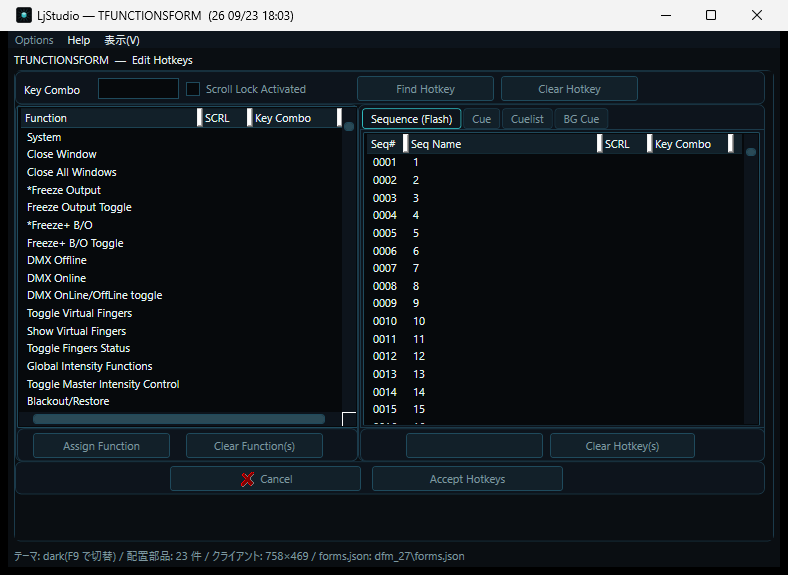Select the Freeze+ B/O Toggle function
Image resolution: width=788 pixels, height=575 pixels.
pos(181,243)
